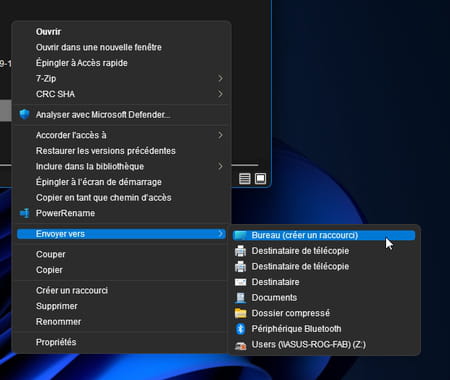Switch Explorer to large icons view
The image size is (450, 380).
click(x=260, y=178)
